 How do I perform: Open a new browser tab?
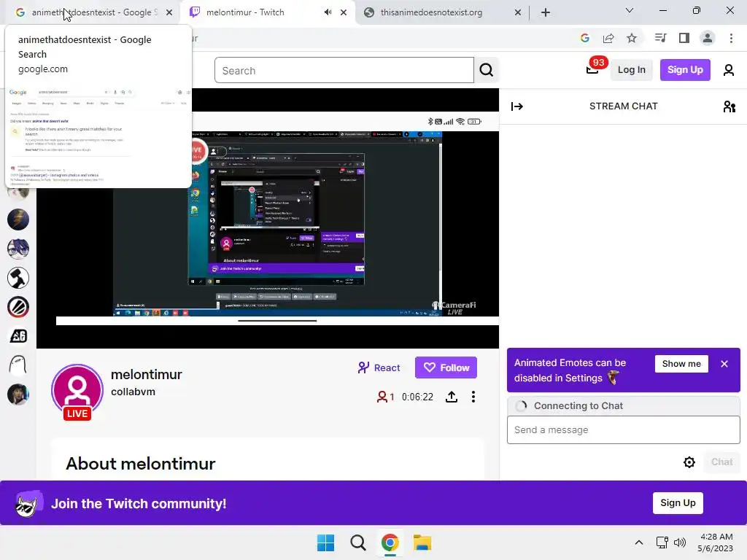tap(546, 12)
